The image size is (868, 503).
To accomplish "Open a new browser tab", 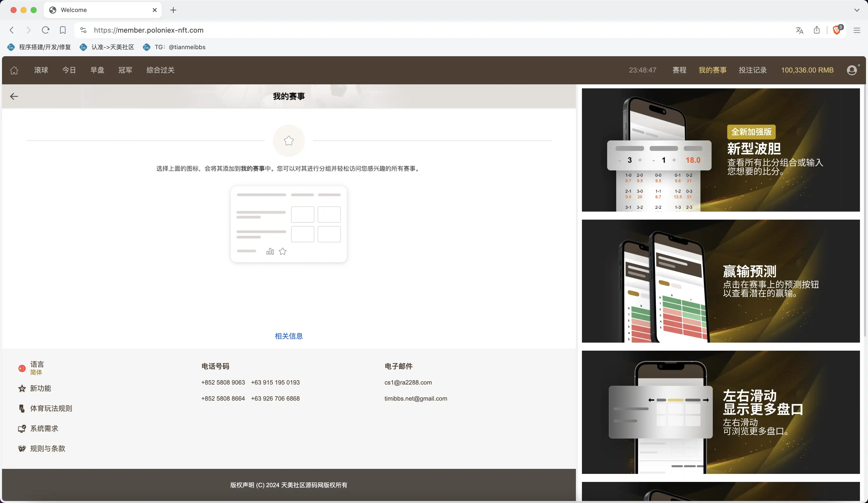I will 173,10.
